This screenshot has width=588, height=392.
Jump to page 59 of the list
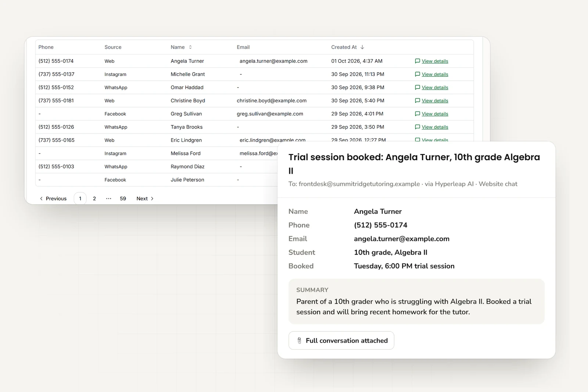pos(123,199)
